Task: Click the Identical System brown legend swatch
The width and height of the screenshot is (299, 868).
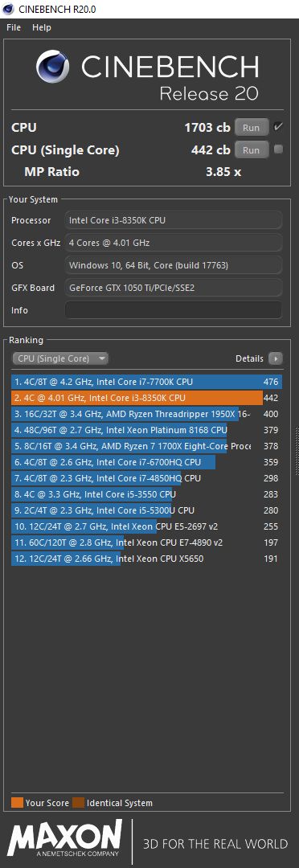Action: click(x=79, y=803)
